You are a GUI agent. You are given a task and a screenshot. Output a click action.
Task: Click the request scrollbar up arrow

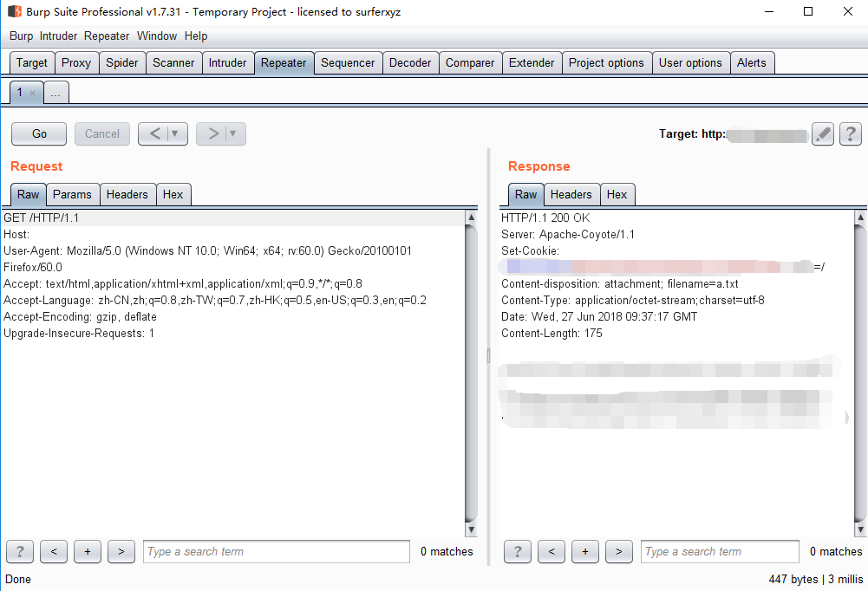(x=471, y=217)
